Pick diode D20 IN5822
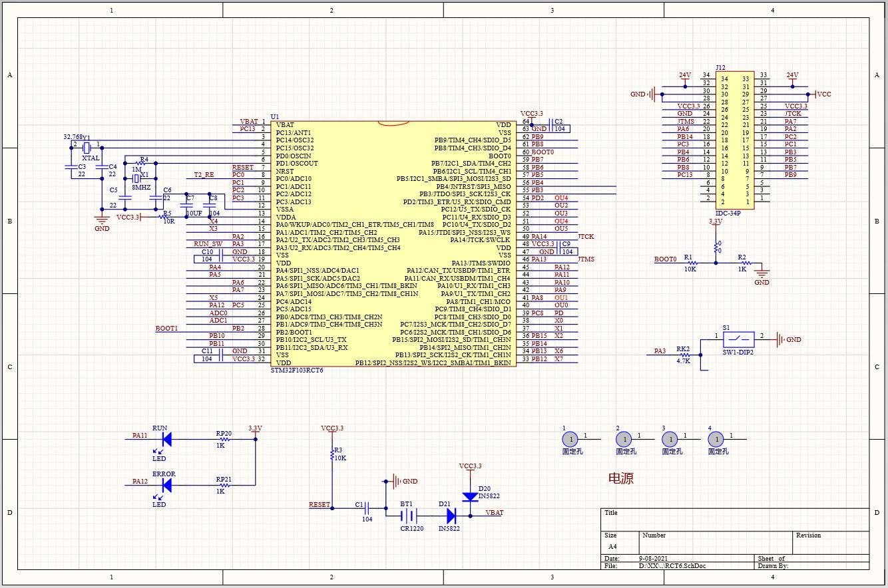The image size is (888, 588). point(470,497)
